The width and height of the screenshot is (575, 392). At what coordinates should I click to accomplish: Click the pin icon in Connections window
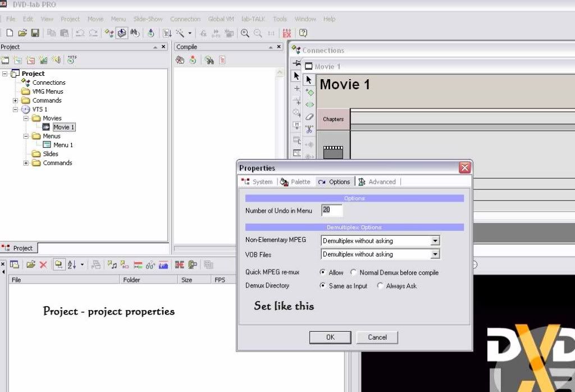[x=296, y=63]
